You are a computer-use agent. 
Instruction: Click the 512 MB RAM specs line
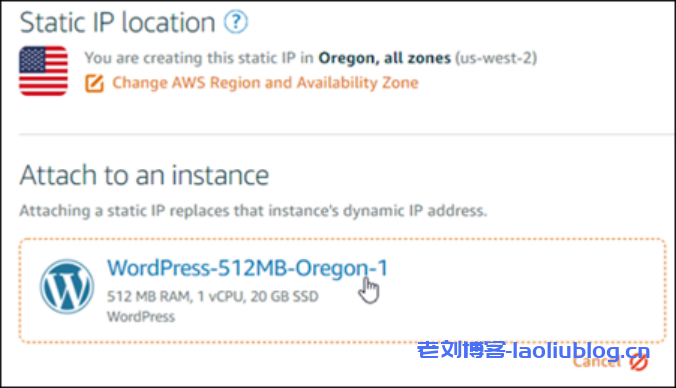(213, 296)
